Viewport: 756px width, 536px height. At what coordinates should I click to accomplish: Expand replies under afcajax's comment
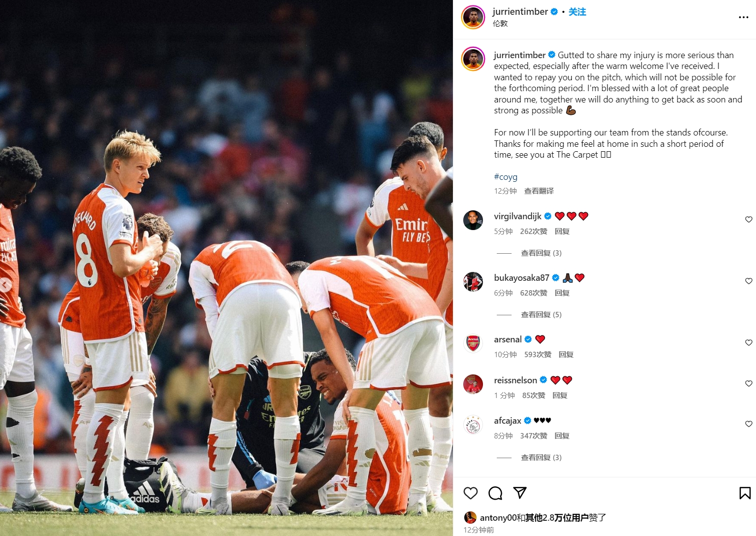click(x=541, y=458)
